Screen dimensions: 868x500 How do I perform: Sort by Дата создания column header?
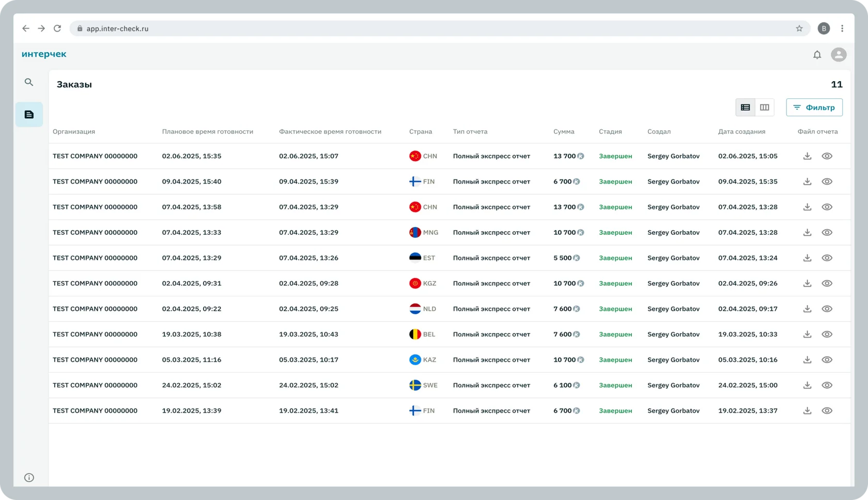click(x=741, y=132)
